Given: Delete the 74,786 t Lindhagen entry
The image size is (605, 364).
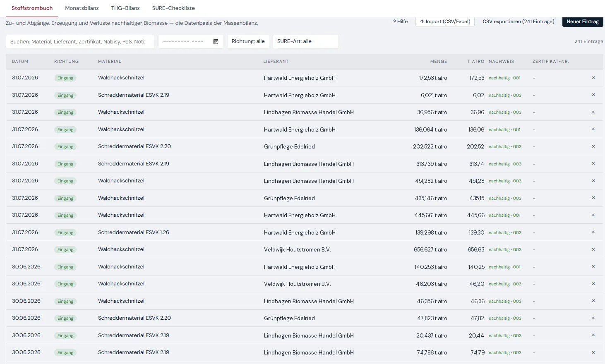Looking at the screenshot, I should coord(593,352).
